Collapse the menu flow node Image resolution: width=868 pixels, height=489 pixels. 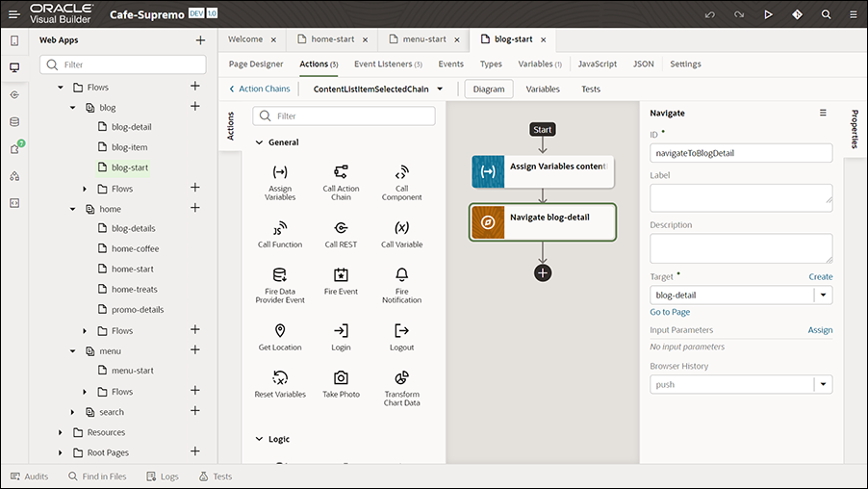point(72,351)
